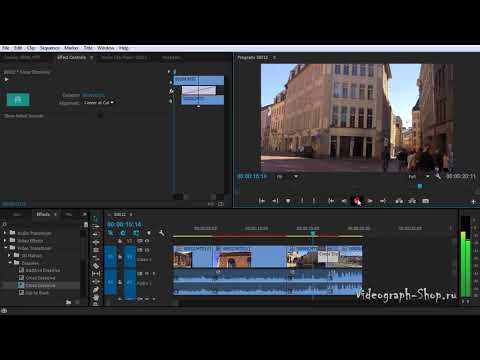Open the plus Button Editor in Program monitor

pos(473,201)
